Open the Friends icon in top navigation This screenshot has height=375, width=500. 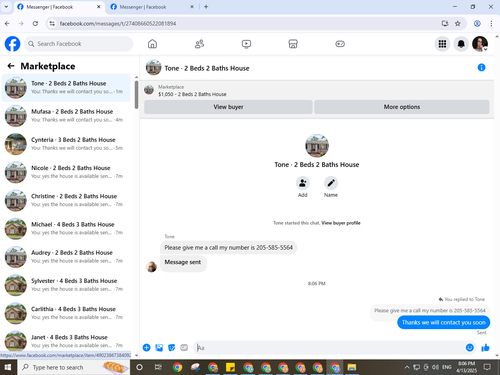pos(199,44)
